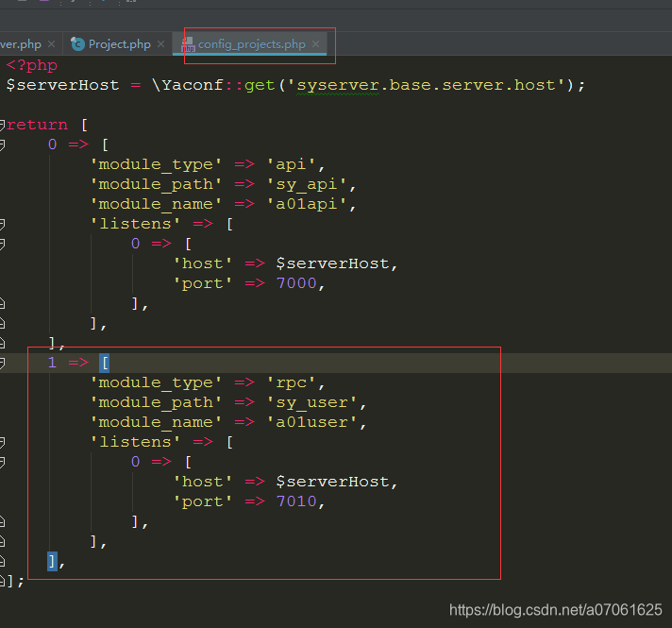
Task: Click the highlighted closing bracket of block 1
Action: point(52,561)
